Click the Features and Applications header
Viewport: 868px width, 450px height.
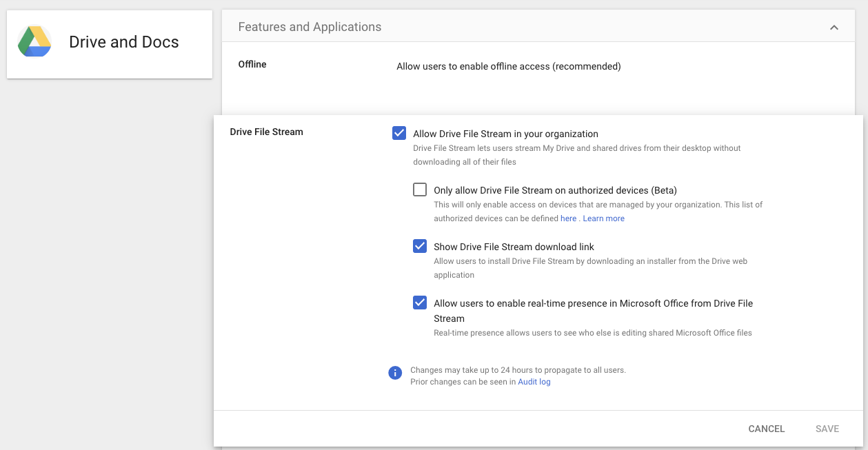click(310, 27)
